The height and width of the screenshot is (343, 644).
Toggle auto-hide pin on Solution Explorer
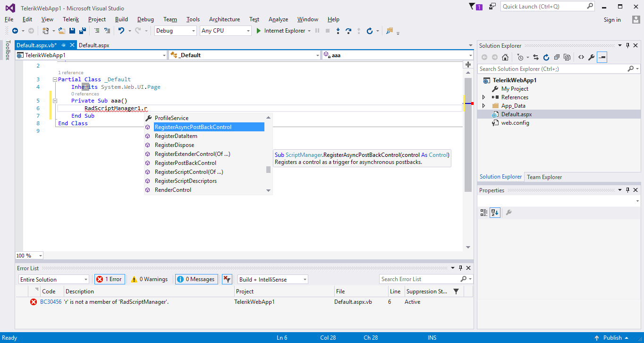[x=628, y=45]
